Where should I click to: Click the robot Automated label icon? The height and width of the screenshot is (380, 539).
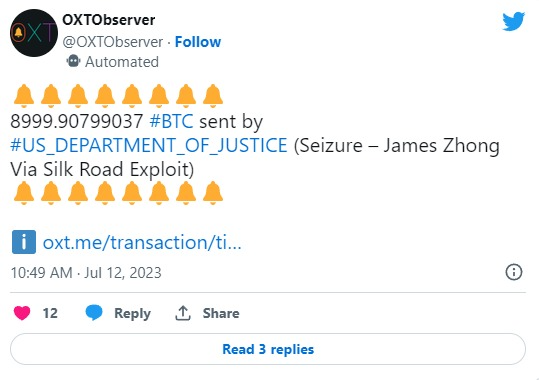click(73, 61)
